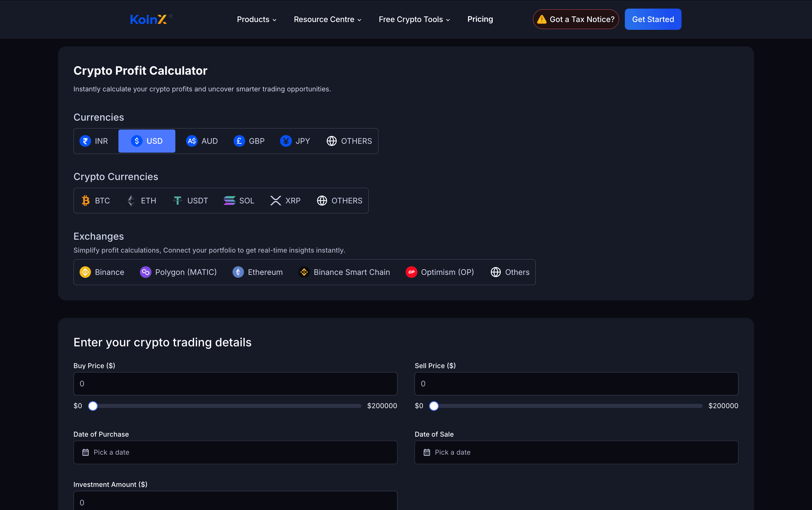The height and width of the screenshot is (510, 812).
Task: Click Got a Tax Notice button
Action: (576, 19)
